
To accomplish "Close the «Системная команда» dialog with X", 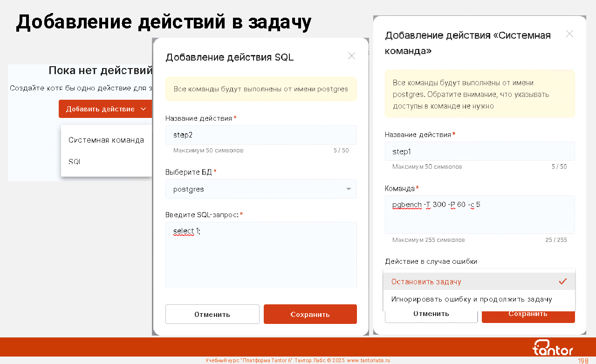I will point(569,34).
